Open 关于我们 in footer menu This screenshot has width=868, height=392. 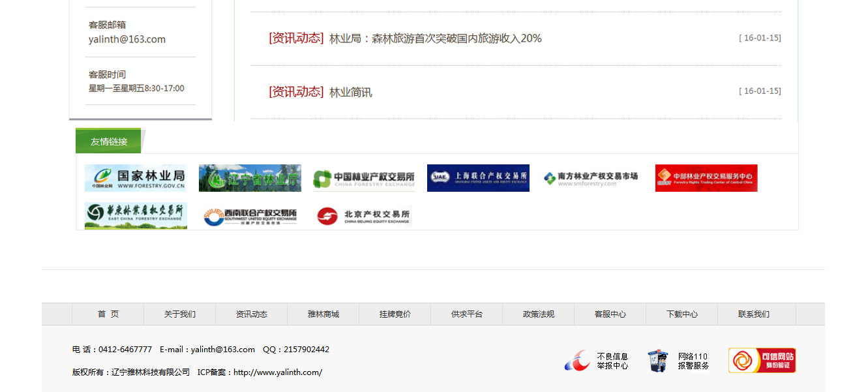[x=180, y=314]
